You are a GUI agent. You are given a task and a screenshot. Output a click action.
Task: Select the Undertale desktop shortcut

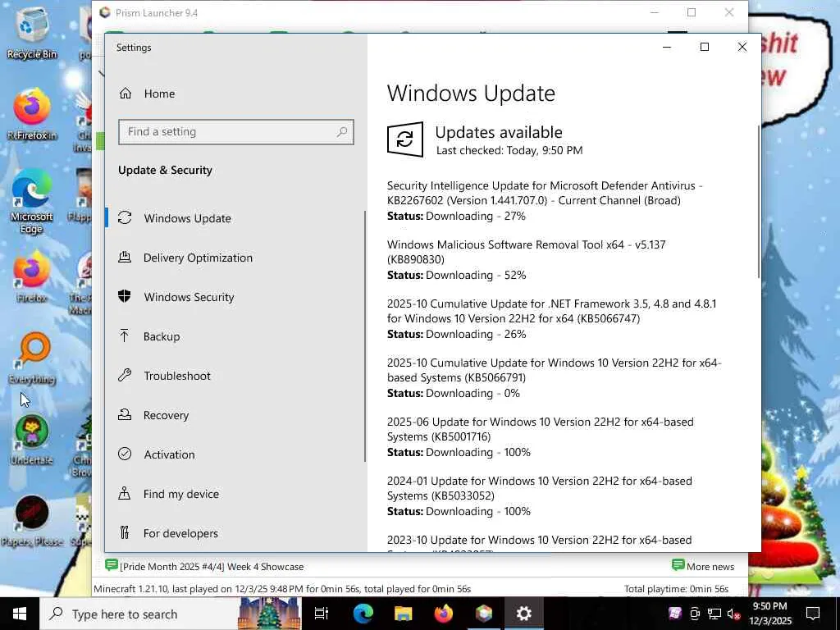tap(32, 441)
